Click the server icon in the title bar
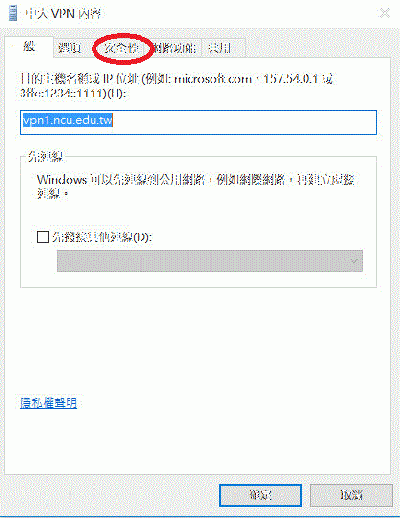 pos(13,13)
